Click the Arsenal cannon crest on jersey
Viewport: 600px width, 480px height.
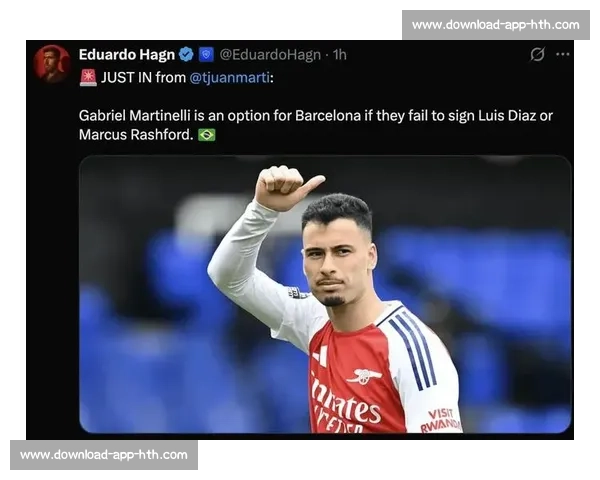pos(363,376)
